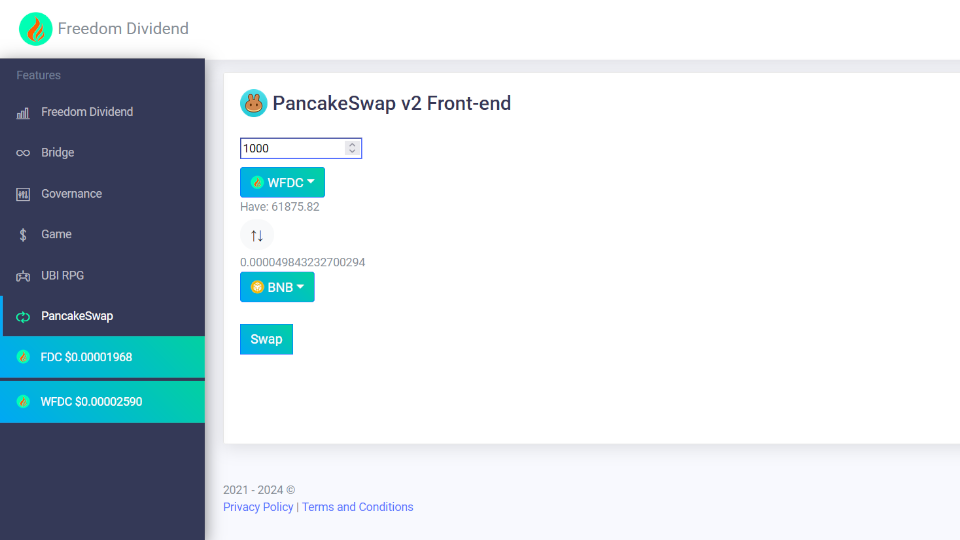The height and width of the screenshot is (540, 960).
Task: Click the PancakeSwap swap arrows sidebar icon
Action: coord(23,317)
